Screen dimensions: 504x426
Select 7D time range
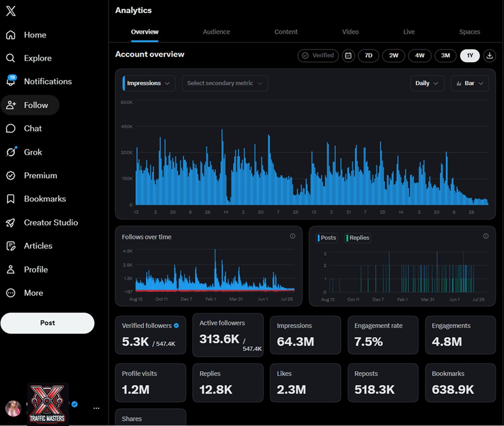click(x=368, y=56)
